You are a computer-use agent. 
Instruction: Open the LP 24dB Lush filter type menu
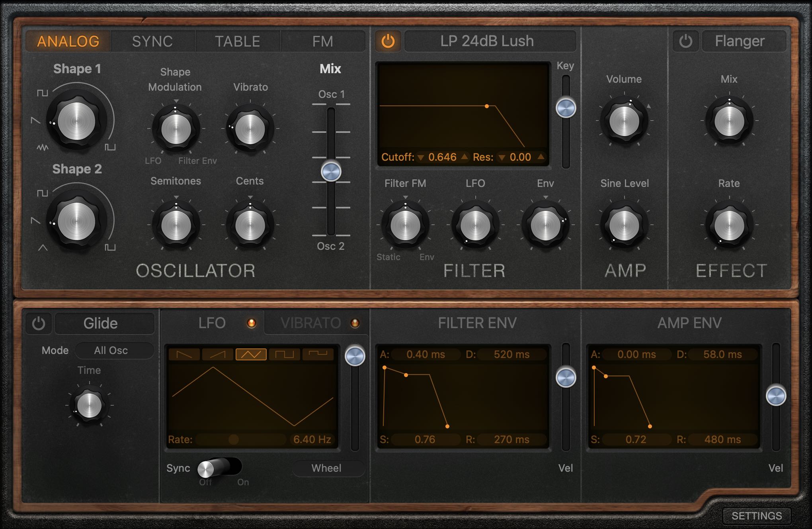[490, 41]
